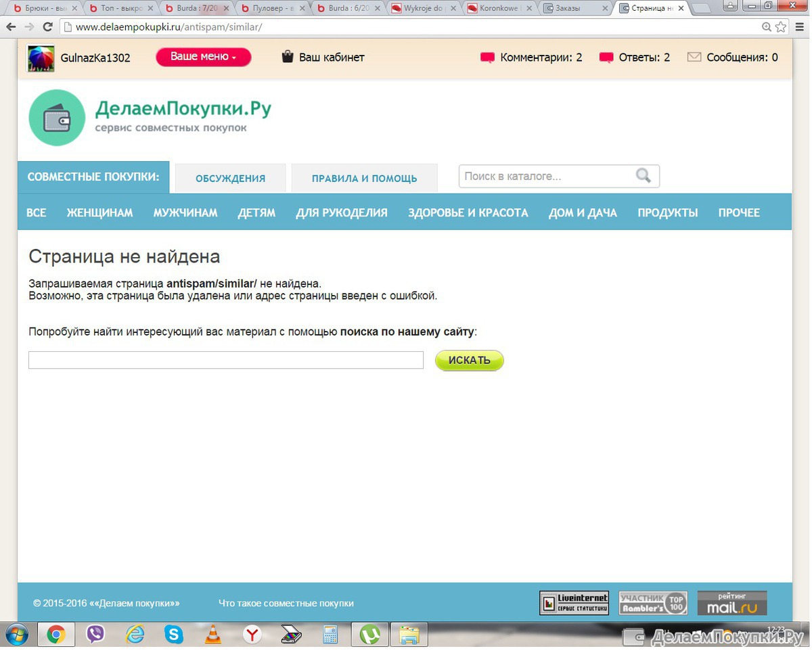Focus the site search field beside ИСКАТЬ
Viewport: 812px width, 657px height.
226,360
